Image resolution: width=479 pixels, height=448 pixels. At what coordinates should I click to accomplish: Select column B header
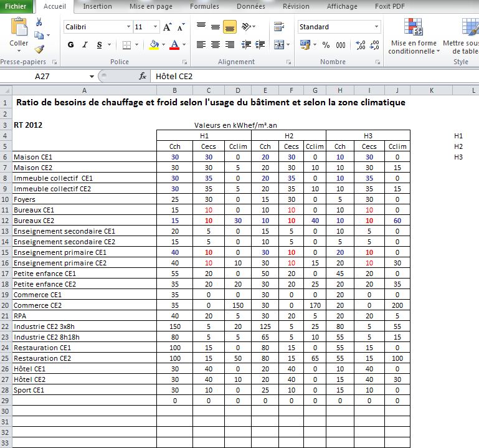coord(175,90)
